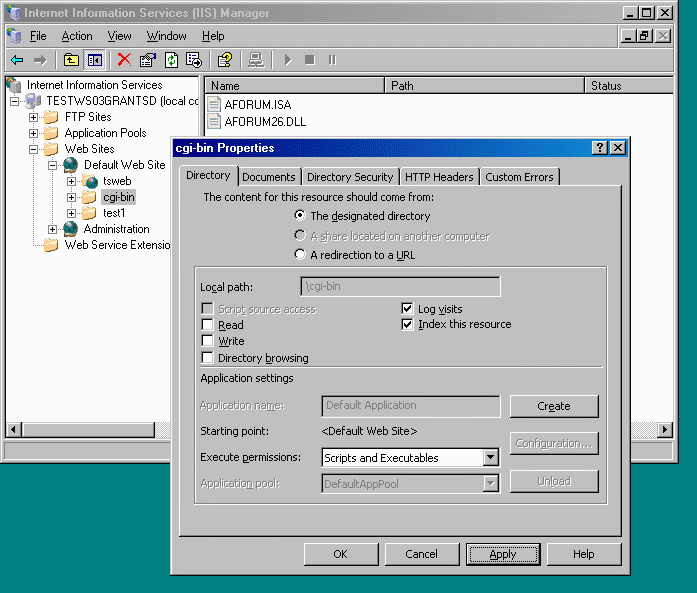The height and width of the screenshot is (593, 697).
Task: Open the Application pool dropdown
Action: coord(490,483)
